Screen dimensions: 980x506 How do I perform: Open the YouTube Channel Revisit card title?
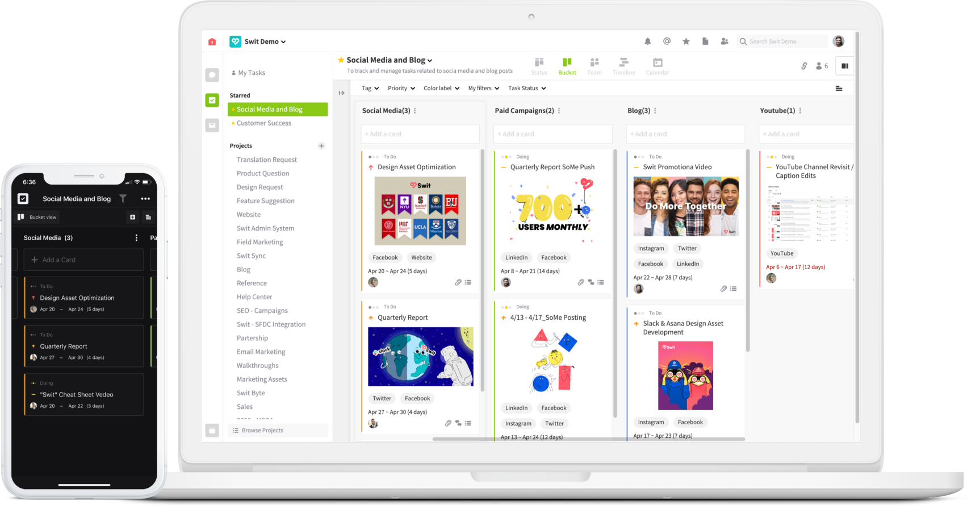point(814,172)
